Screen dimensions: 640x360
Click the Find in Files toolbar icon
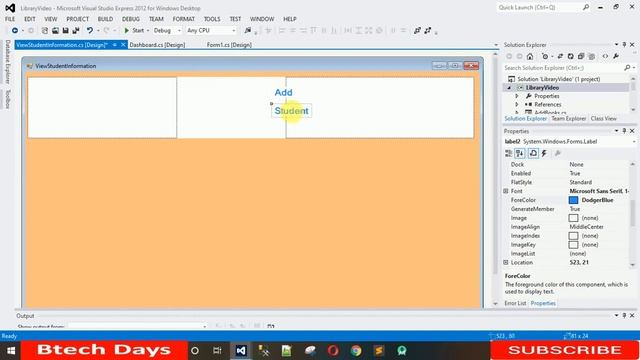click(248, 31)
